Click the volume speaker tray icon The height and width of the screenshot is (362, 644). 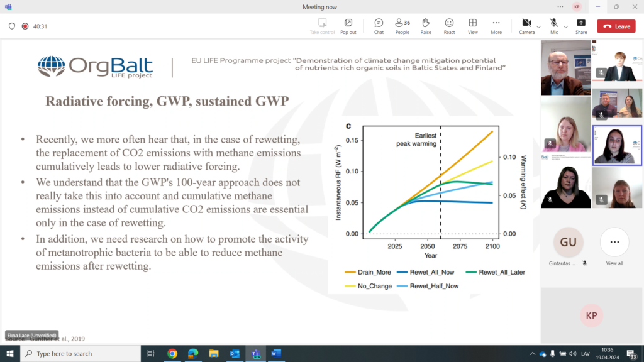573,353
